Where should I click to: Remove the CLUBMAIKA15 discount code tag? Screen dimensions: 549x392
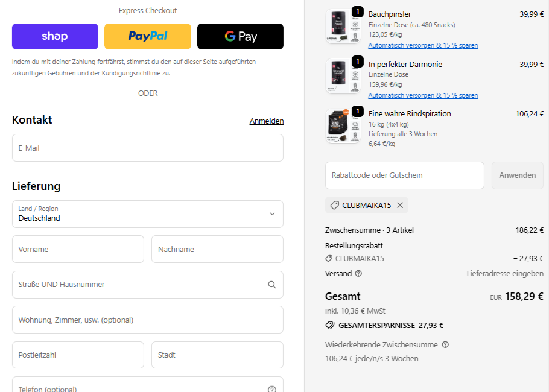tap(399, 206)
